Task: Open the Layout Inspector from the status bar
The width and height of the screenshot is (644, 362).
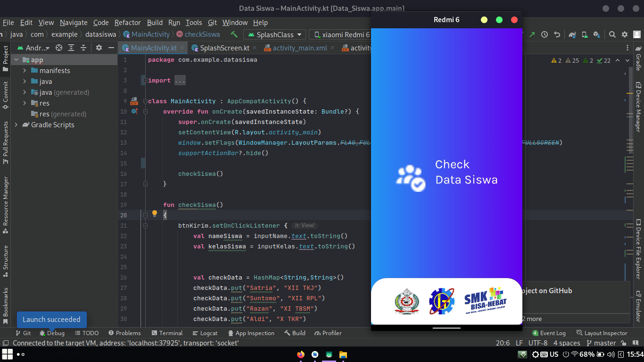Action: pyautogui.click(x=602, y=333)
